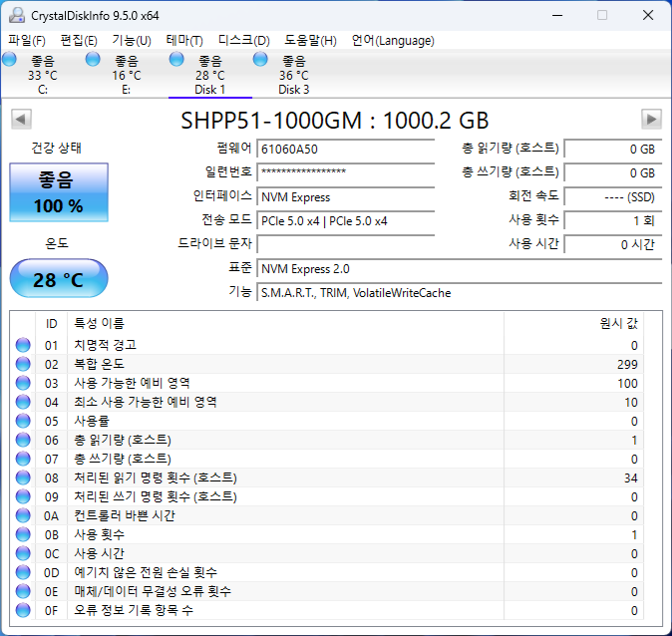The image size is (672, 636).
Task: Click status orb of 06 총 읽기량 (호스트)
Action: click(x=23, y=440)
